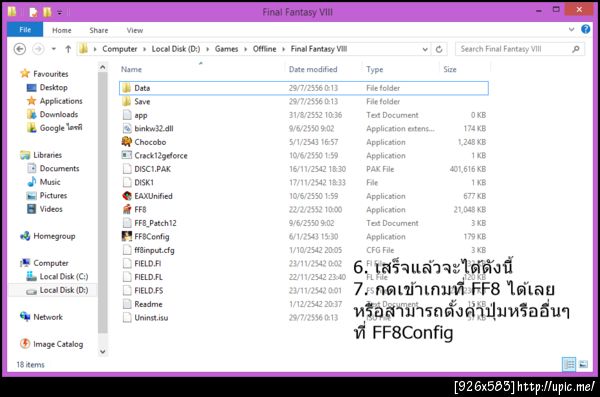The image size is (600, 397).
Task: Select the Save folder icon
Action: 127,101
